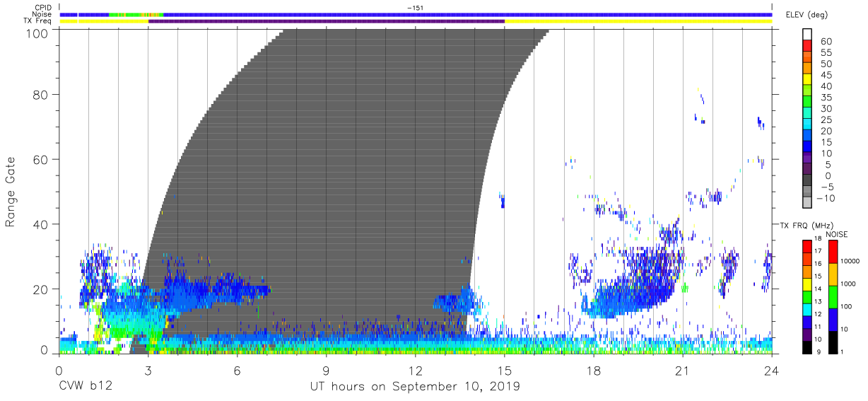The width and height of the screenshot is (868, 401).
Task: Pick the green 30–35 elevation colorbar segment
Action: coord(807,103)
